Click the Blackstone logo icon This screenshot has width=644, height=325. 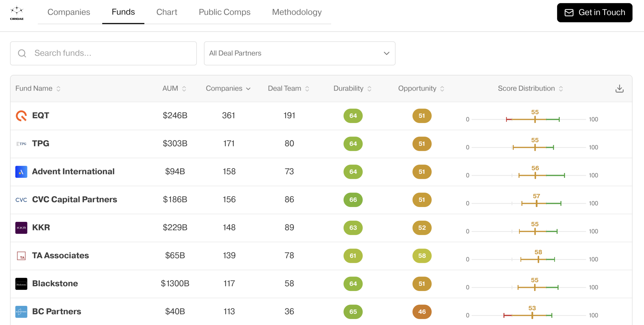21,284
